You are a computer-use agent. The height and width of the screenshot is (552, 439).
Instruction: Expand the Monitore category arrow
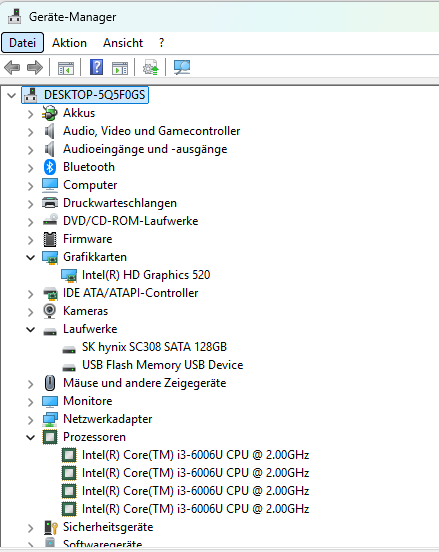coord(31,402)
